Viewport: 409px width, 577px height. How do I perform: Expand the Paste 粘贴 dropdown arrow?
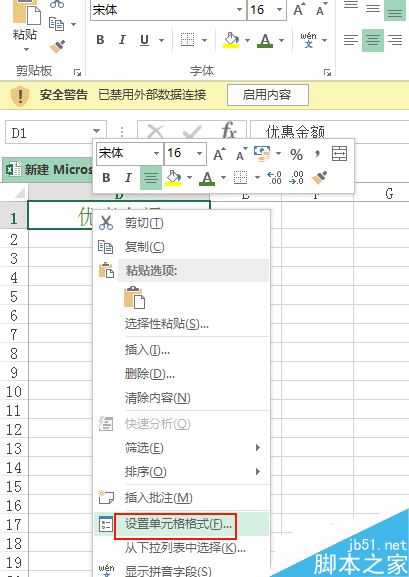pos(26,49)
